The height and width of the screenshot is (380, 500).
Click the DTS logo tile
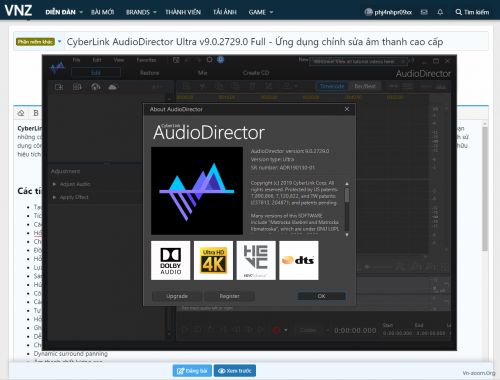299,260
